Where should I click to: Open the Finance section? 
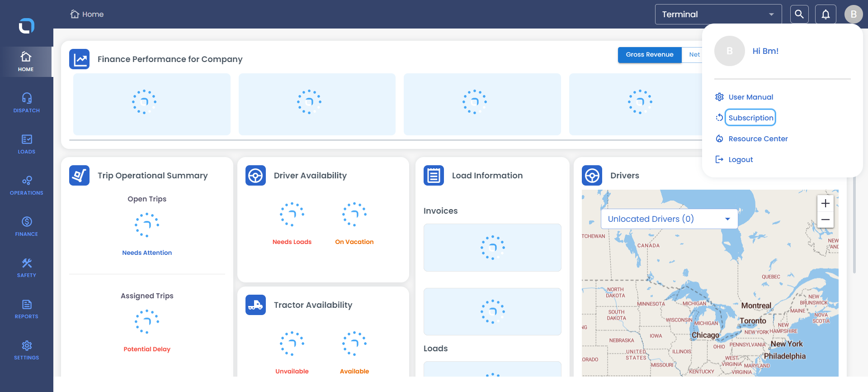tap(27, 226)
